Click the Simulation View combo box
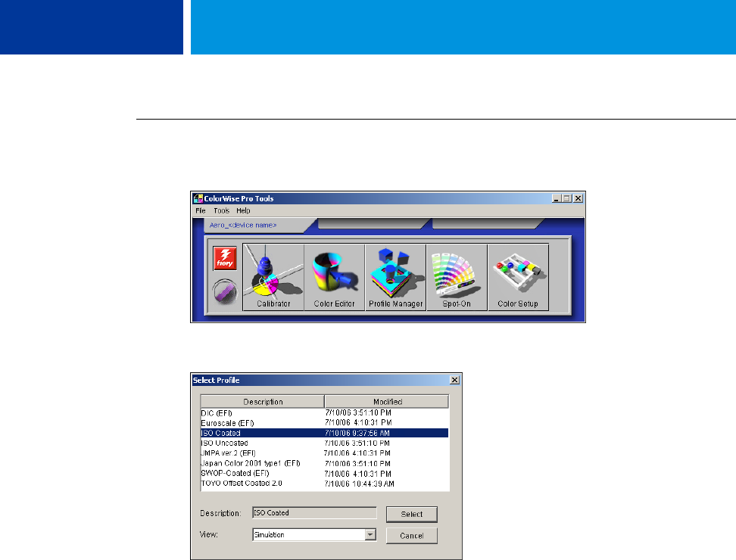 (x=314, y=535)
